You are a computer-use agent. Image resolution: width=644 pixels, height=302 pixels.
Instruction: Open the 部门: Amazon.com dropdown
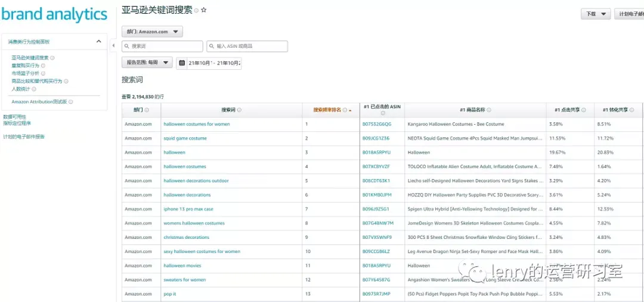(153, 32)
